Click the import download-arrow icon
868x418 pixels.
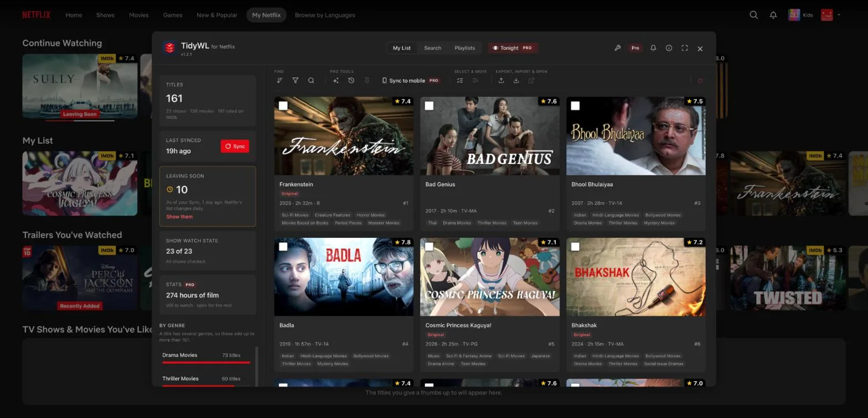coord(516,81)
